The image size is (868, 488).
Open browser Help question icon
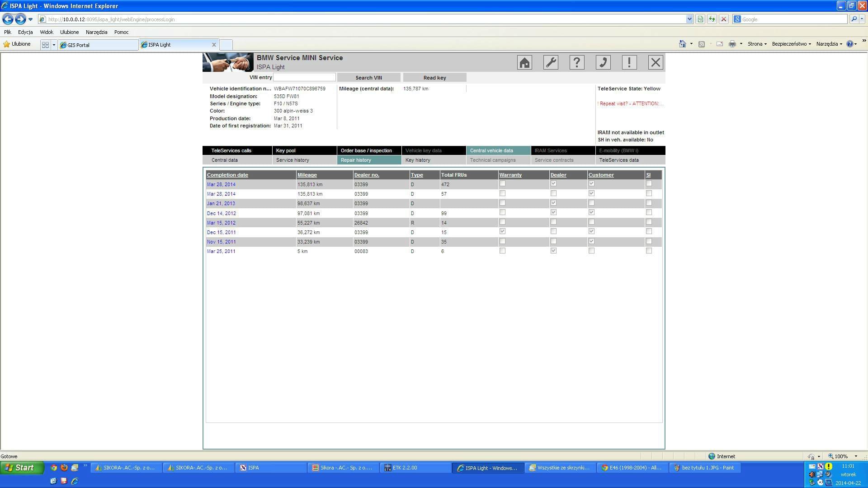[x=850, y=44]
